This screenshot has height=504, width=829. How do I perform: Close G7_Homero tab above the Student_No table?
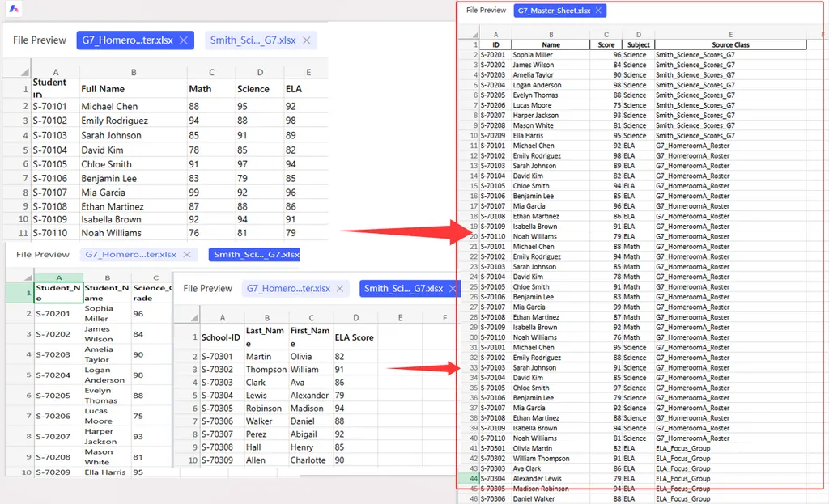(x=186, y=255)
